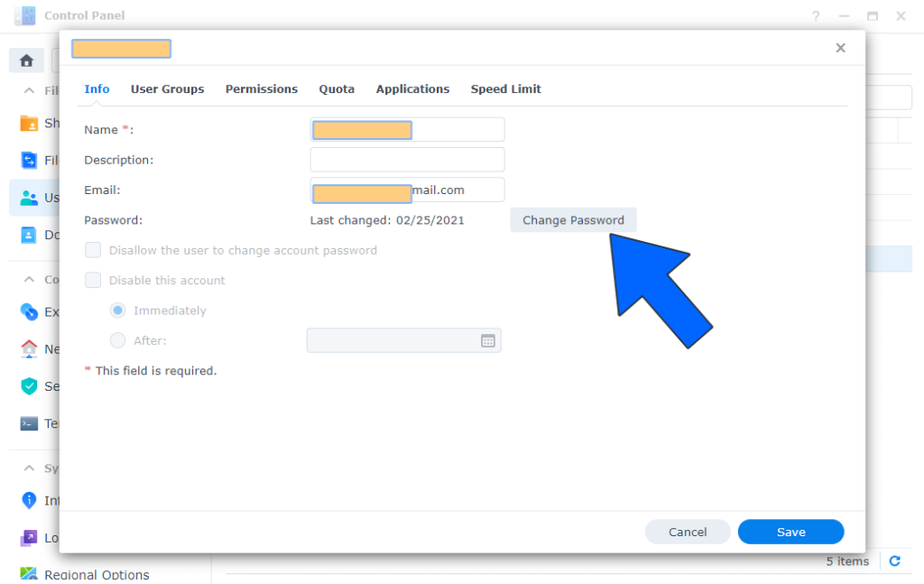
Task: Open Shared Folder from the sidebar icon
Action: [29, 124]
